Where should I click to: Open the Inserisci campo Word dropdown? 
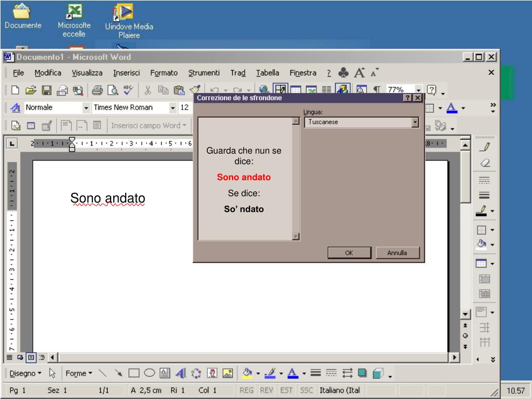(x=148, y=126)
